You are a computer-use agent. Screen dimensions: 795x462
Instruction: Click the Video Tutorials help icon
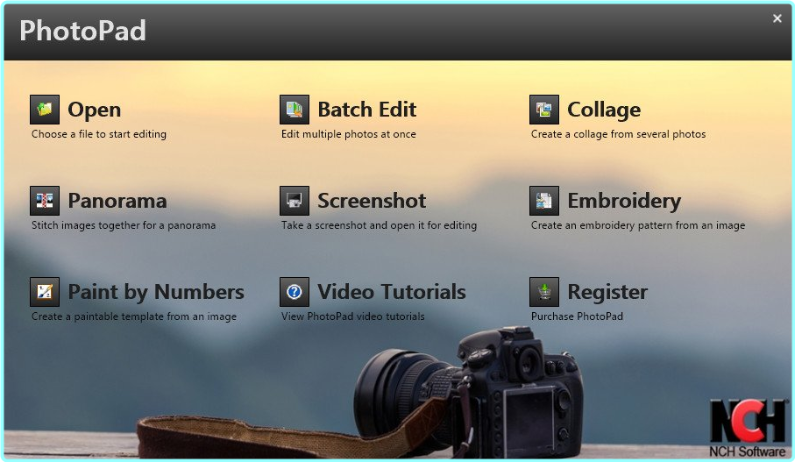[x=294, y=292]
